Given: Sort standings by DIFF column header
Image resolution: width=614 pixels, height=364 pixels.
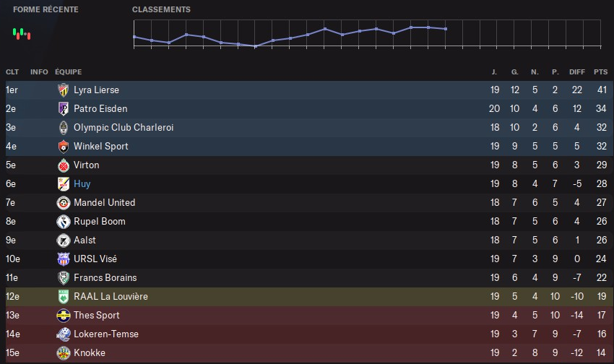Looking at the screenshot, I should [x=577, y=71].
